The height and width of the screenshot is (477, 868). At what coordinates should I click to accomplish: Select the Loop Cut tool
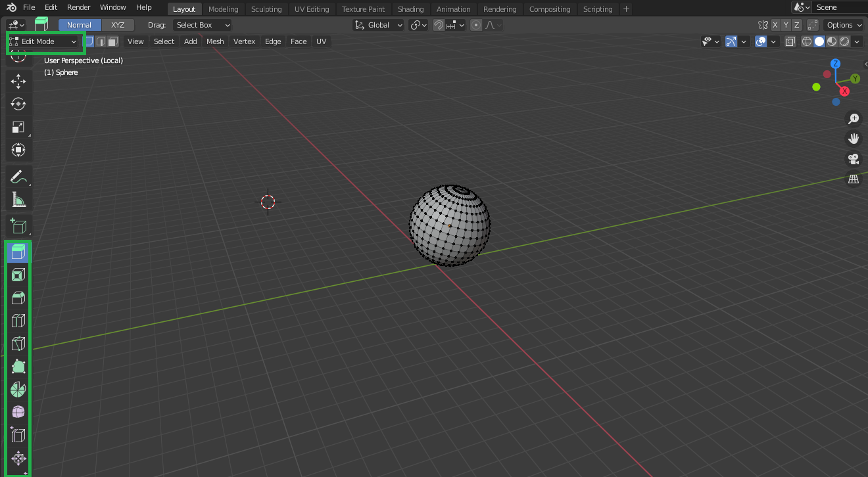(18, 321)
